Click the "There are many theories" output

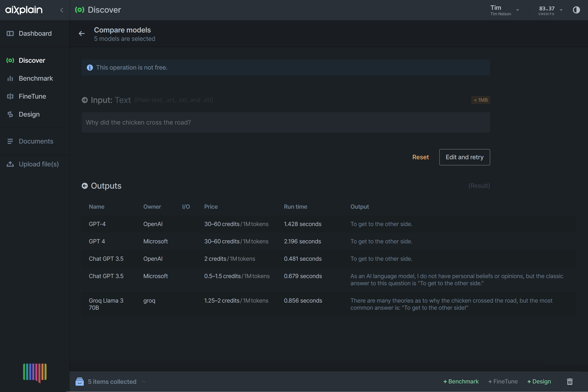click(451, 304)
